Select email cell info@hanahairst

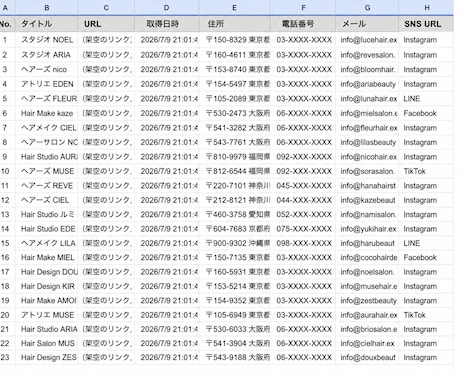(x=367, y=186)
